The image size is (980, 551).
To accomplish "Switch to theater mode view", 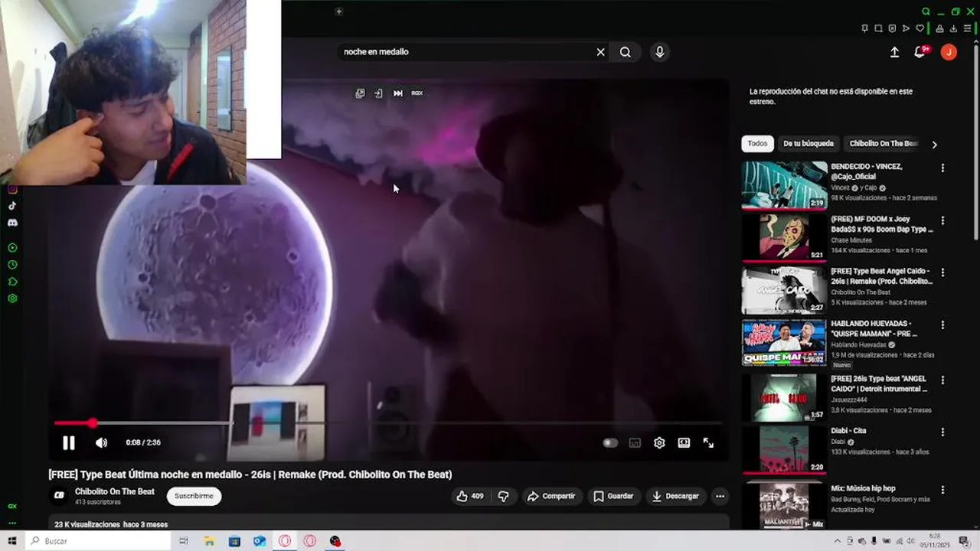I will pyautogui.click(x=684, y=442).
